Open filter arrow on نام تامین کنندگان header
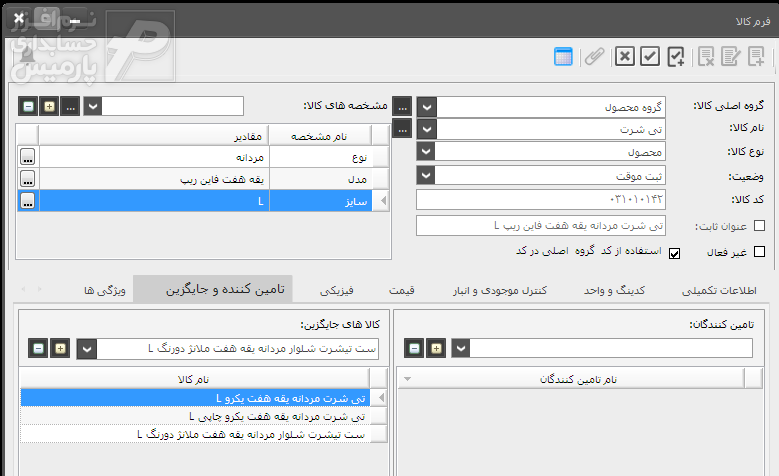Viewport: 779px width, 476px height. 407,379
